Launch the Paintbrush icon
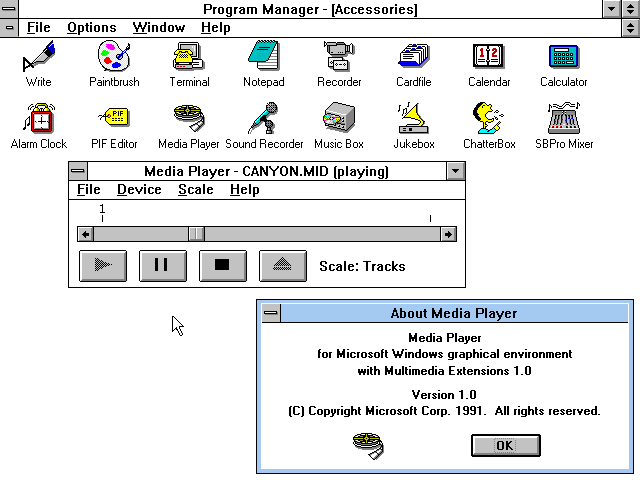Image resolution: width=640 pixels, height=480 pixels. point(114,56)
